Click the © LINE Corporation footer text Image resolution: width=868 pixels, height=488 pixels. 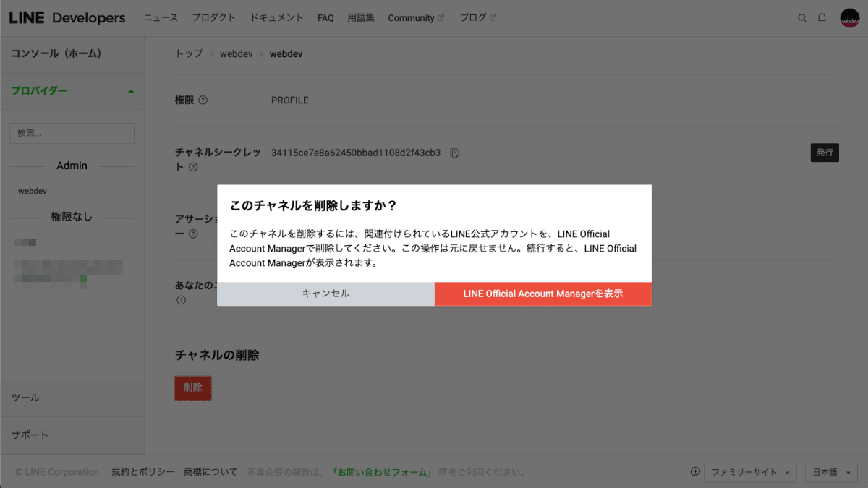[57, 472]
